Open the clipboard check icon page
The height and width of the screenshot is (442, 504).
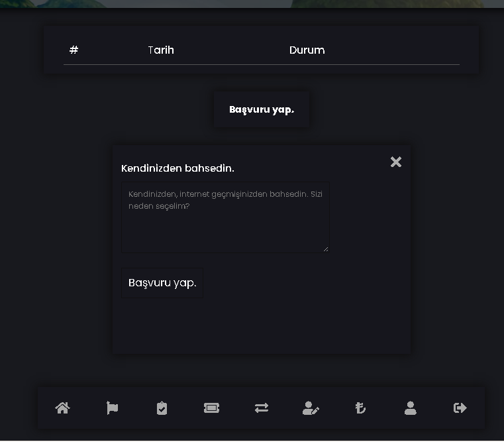162,408
